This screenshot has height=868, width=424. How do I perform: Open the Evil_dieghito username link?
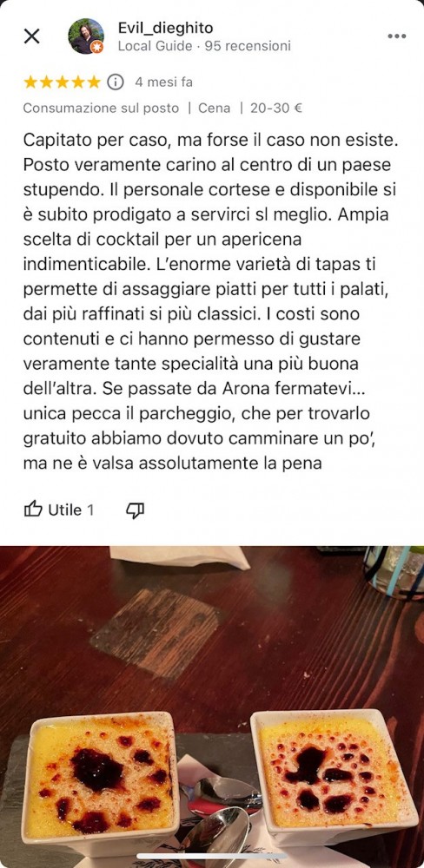(165, 28)
